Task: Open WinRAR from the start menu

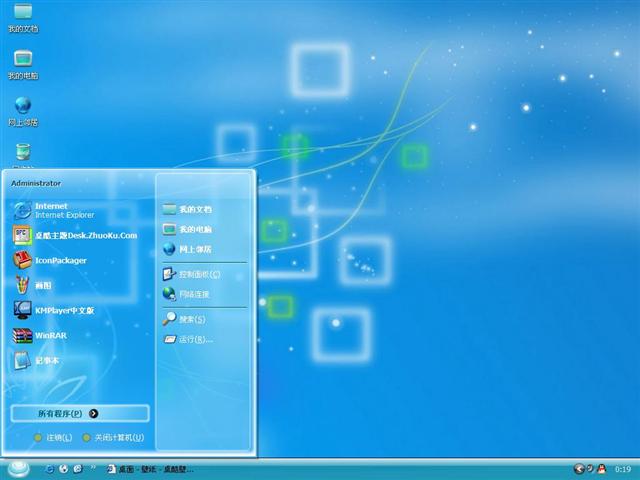Action: [x=40, y=336]
